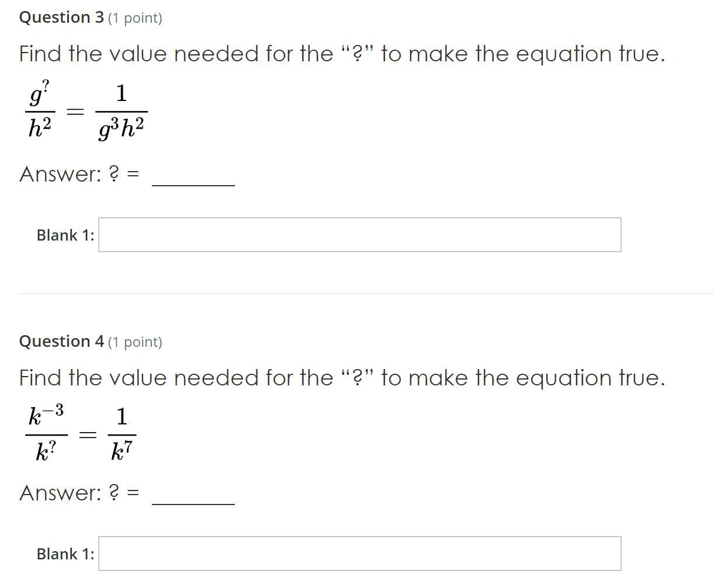Click the k to the negative 3 fraction
Screen dimensions: 714x588
tap(46, 434)
